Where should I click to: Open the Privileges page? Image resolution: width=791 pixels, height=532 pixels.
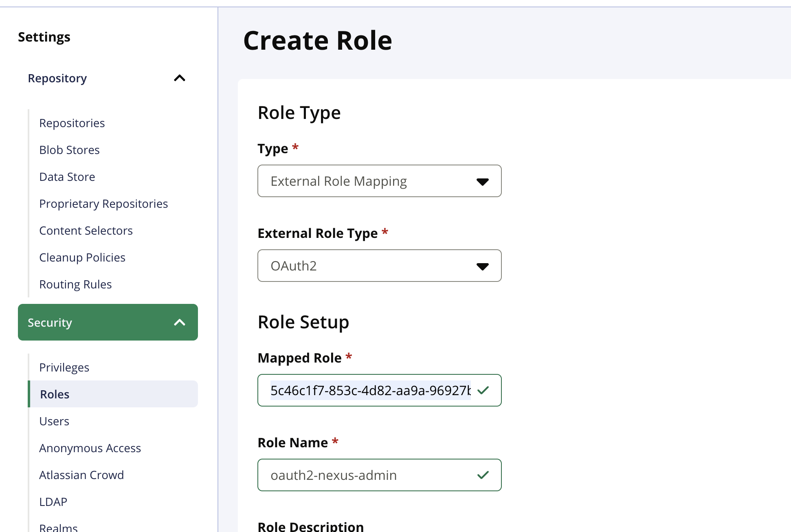pos(64,367)
